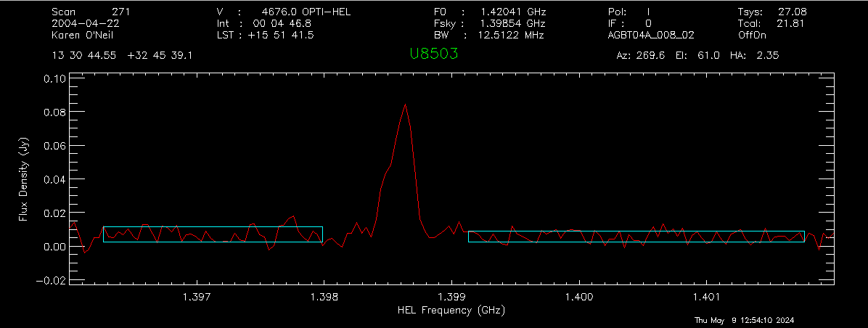This screenshot has width=868, height=328.
Task: Click the Pol: I label
Action: (x=629, y=12)
